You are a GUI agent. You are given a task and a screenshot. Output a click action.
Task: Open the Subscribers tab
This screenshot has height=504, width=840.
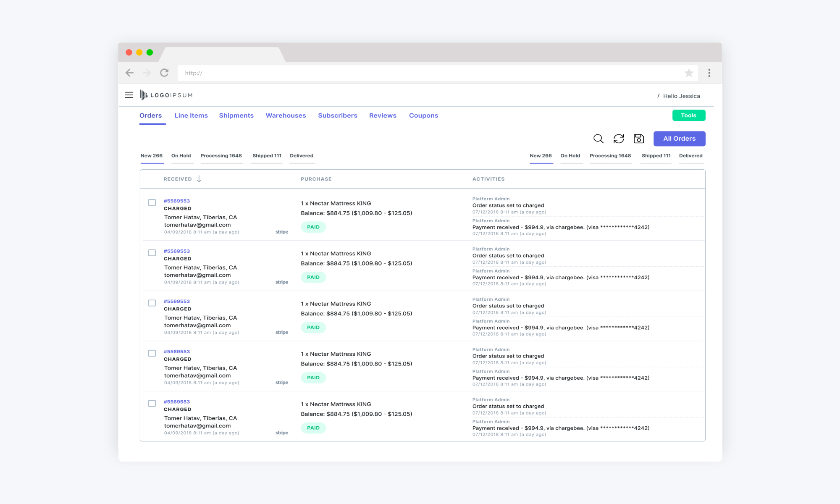[x=337, y=115]
